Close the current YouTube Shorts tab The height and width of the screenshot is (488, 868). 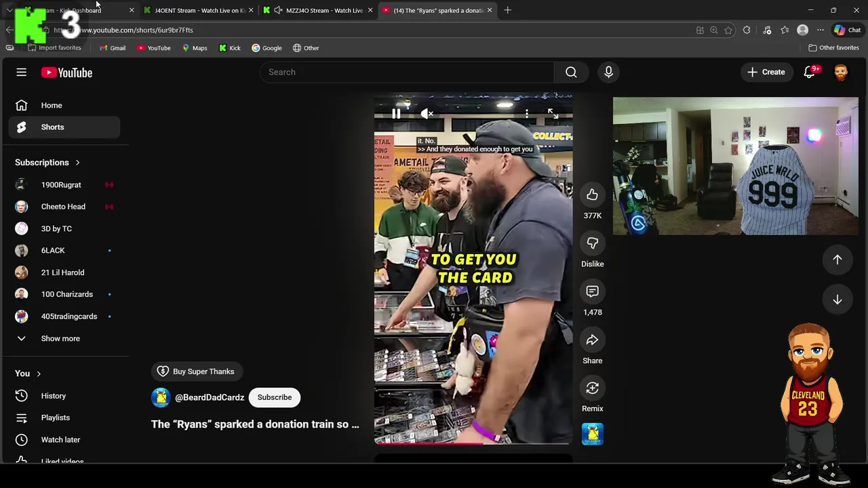[490, 10]
